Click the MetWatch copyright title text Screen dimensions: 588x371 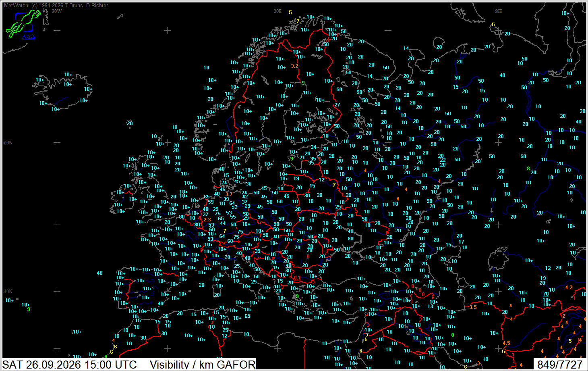[56, 5]
